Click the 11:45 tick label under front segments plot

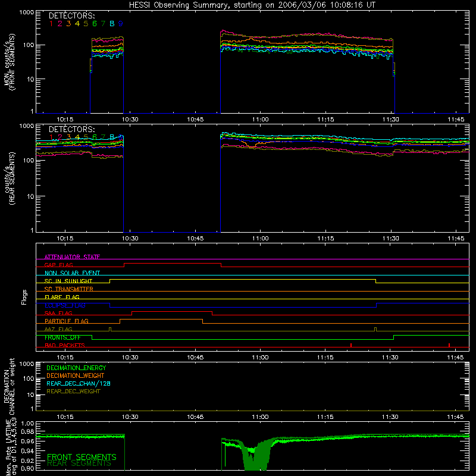tap(456, 120)
